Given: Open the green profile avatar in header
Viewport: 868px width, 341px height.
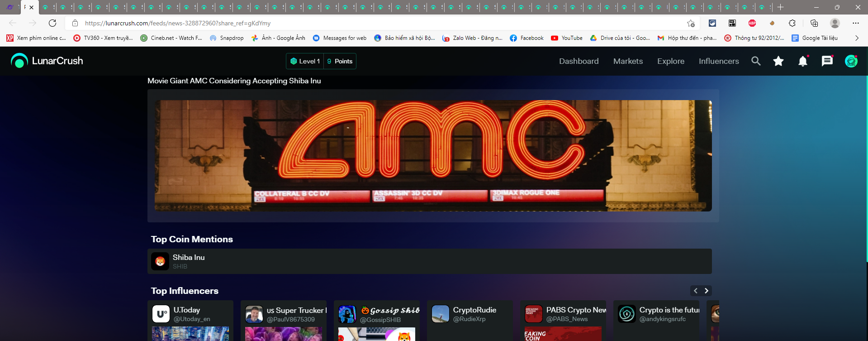Looking at the screenshot, I should [851, 61].
